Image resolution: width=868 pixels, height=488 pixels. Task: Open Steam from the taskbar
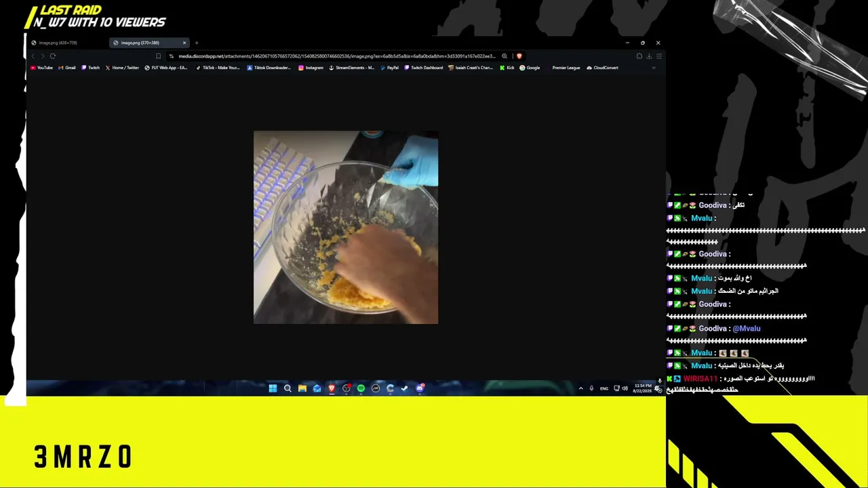coord(405,388)
